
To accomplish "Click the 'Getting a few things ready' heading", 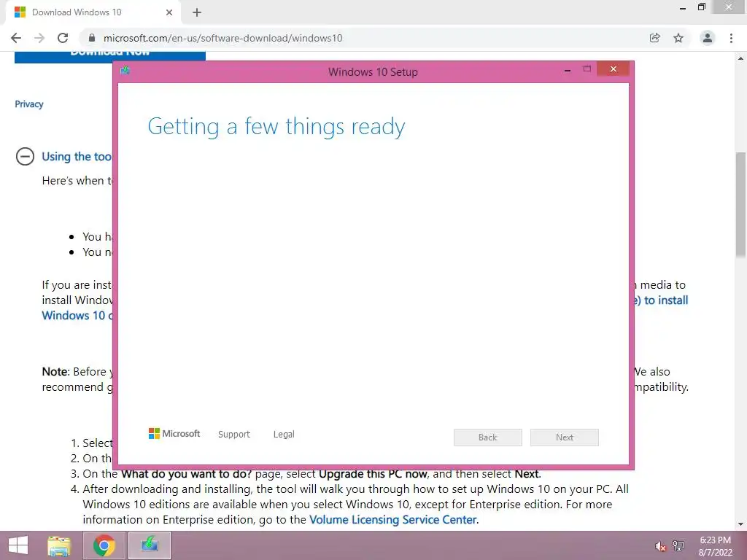I will point(276,127).
